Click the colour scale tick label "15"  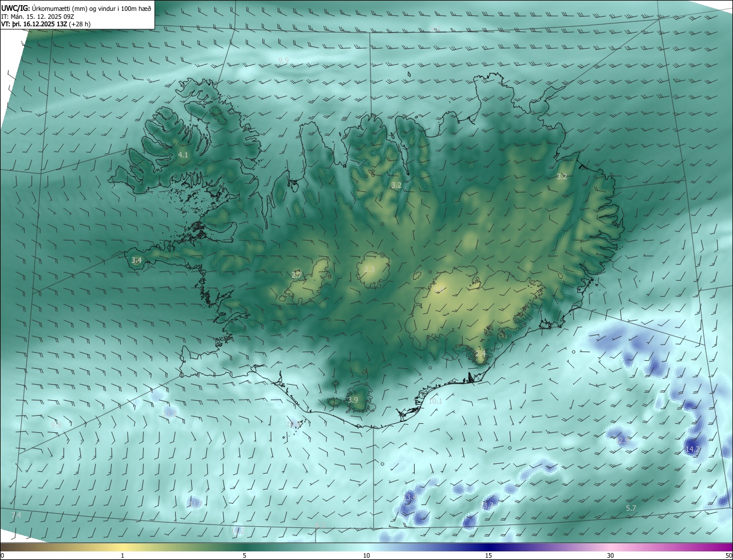pyautogui.click(x=488, y=555)
